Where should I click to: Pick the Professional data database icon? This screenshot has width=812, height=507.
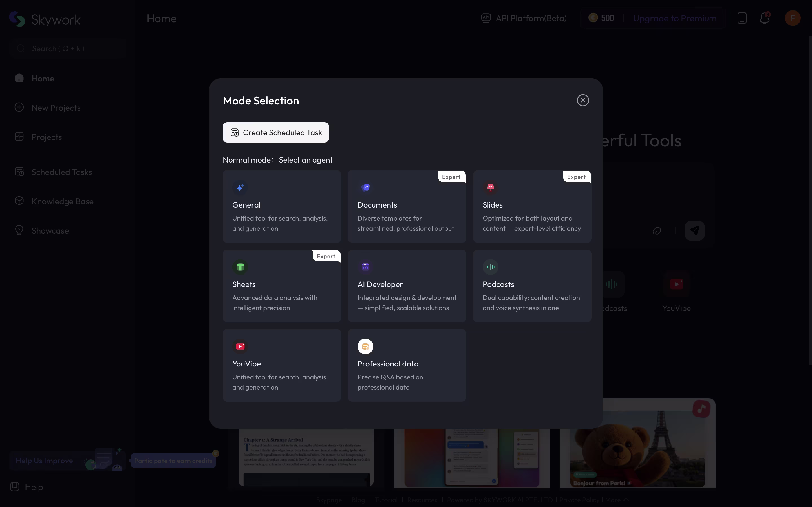click(365, 346)
